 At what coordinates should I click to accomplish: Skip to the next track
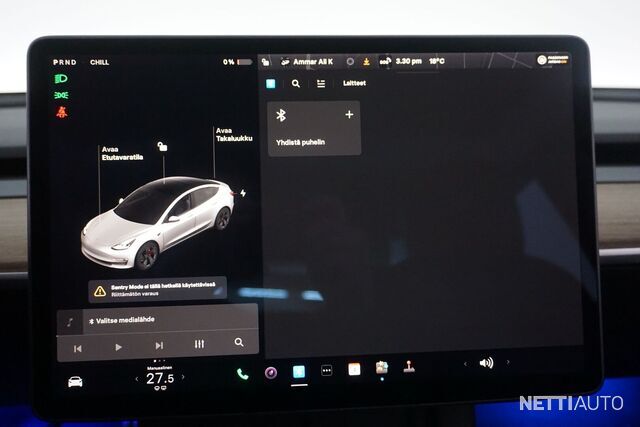(x=159, y=346)
